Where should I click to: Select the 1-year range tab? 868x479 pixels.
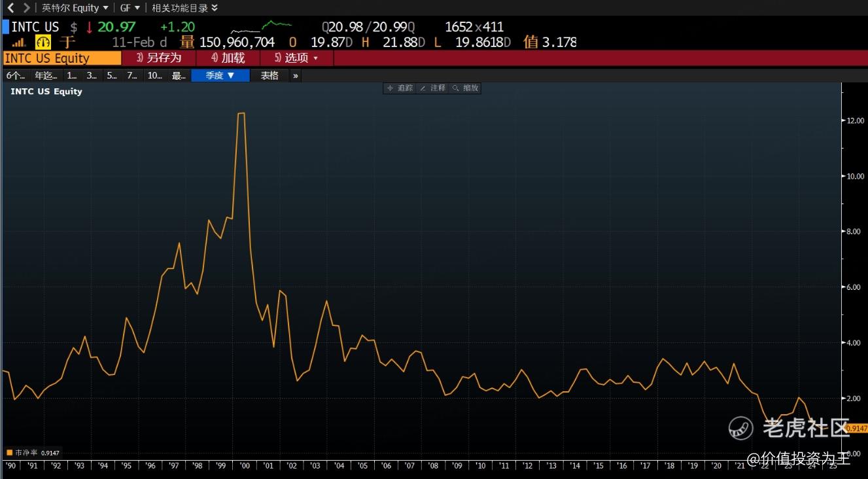pos(72,76)
